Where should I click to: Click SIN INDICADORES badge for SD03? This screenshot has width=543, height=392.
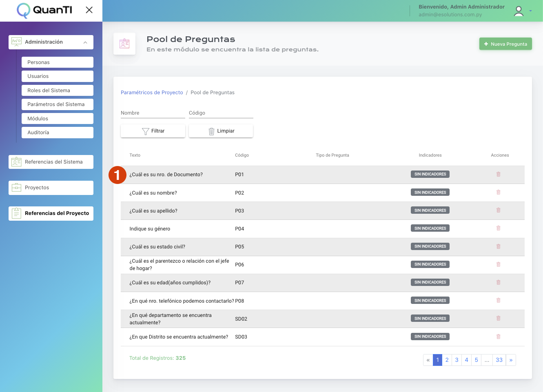430,337
